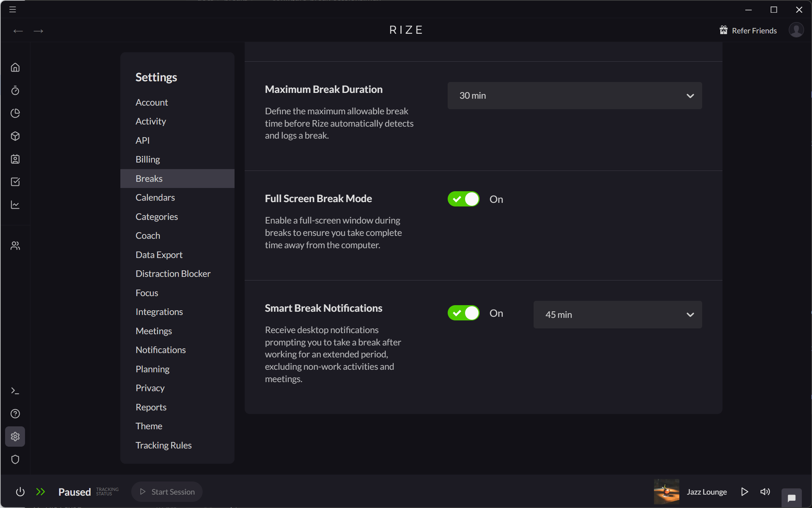This screenshot has height=508, width=812.
Task: Open the terminal icon near bottom sidebar
Action: 15,390
